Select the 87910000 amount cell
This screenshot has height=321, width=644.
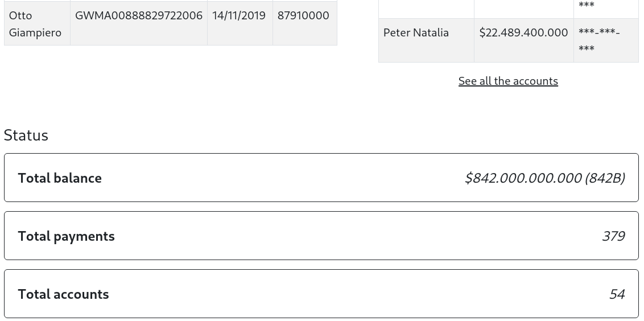coord(303,15)
